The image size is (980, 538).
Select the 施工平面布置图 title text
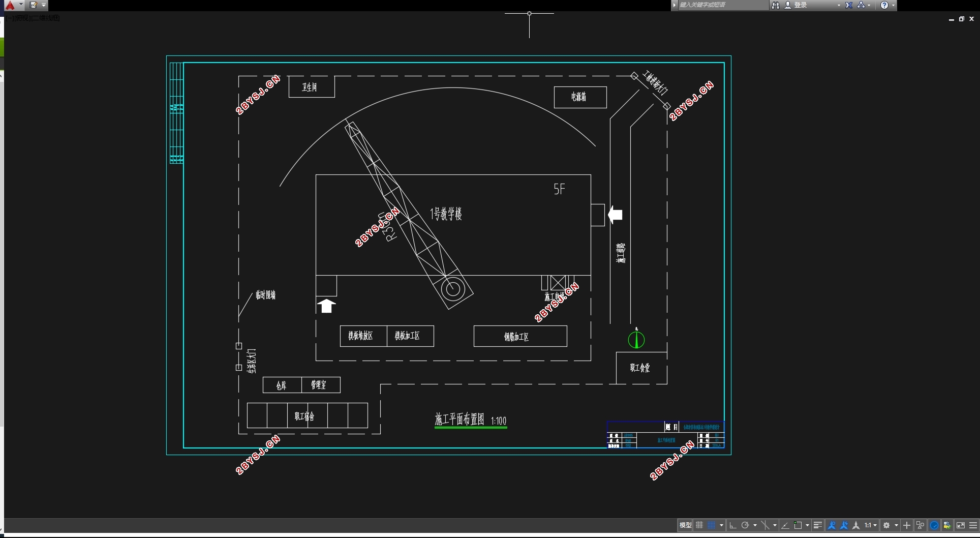click(x=460, y=419)
